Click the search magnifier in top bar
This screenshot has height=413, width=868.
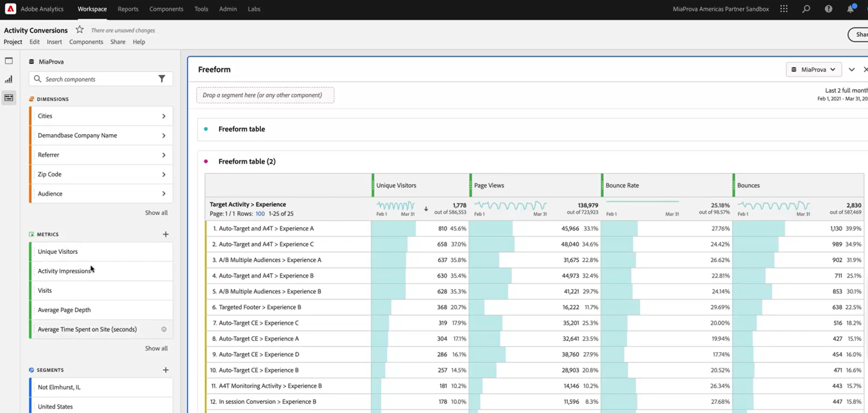(x=806, y=9)
